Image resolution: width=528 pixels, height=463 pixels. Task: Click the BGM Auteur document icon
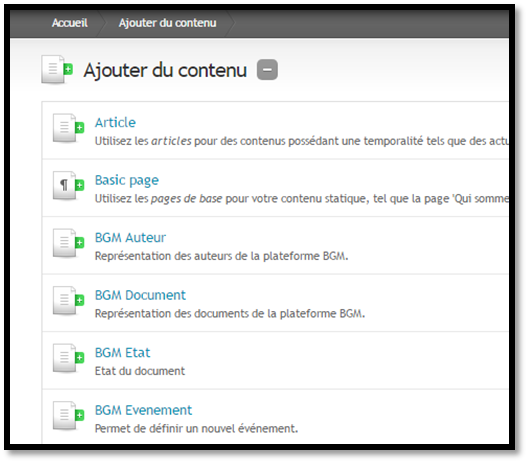click(68, 243)
